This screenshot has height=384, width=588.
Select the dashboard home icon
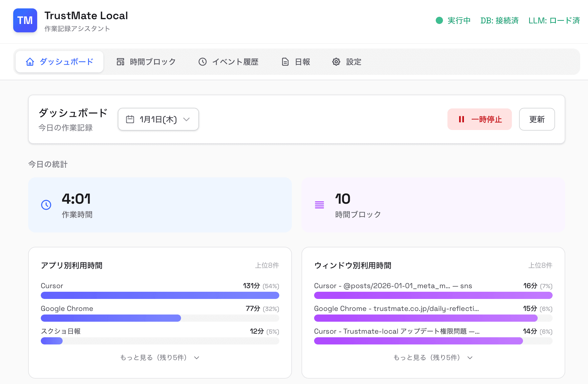[30, 61]
